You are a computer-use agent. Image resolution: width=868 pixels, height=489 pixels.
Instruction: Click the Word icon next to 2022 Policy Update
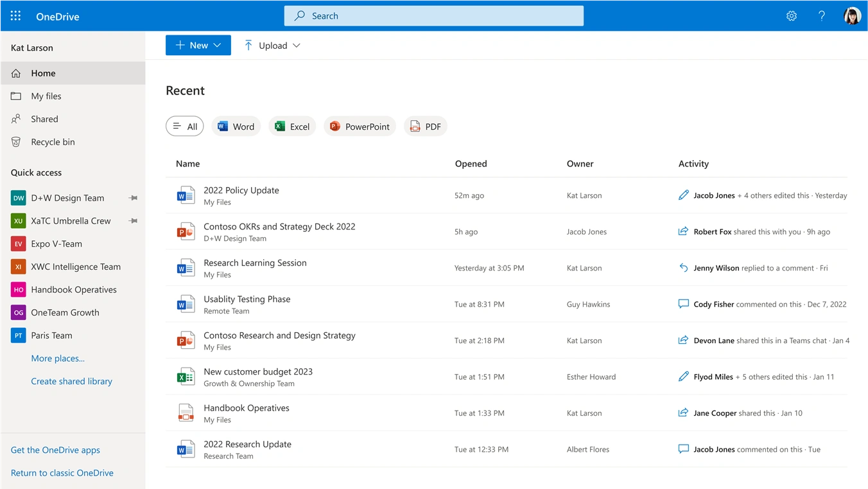(x=186, y=195)
